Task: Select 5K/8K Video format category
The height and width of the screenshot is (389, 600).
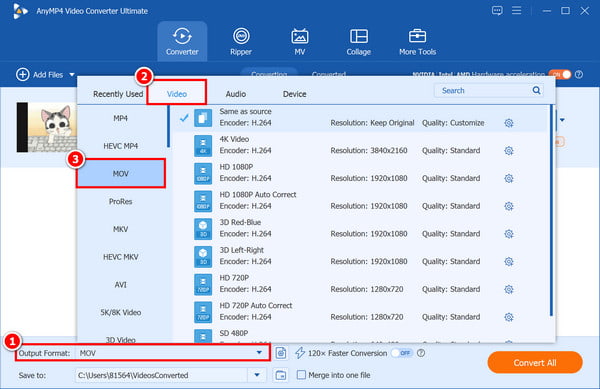Action: (121, 313)
